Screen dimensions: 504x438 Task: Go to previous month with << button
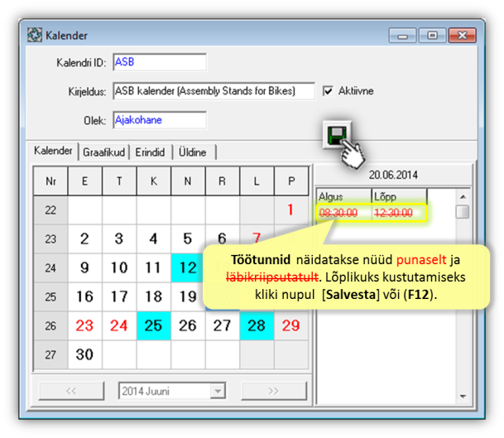click(x=71, y=390)
